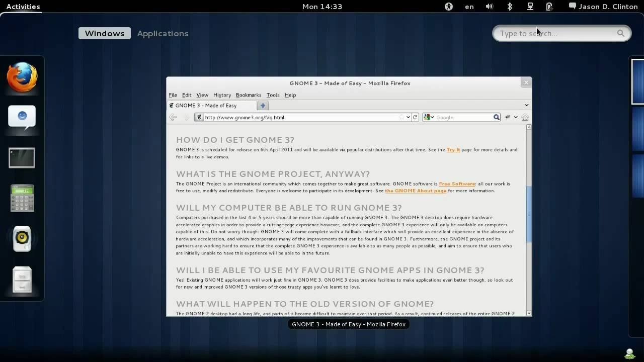
Task: Follow the "Try It" link on the page
Action: tap(452, 149)
